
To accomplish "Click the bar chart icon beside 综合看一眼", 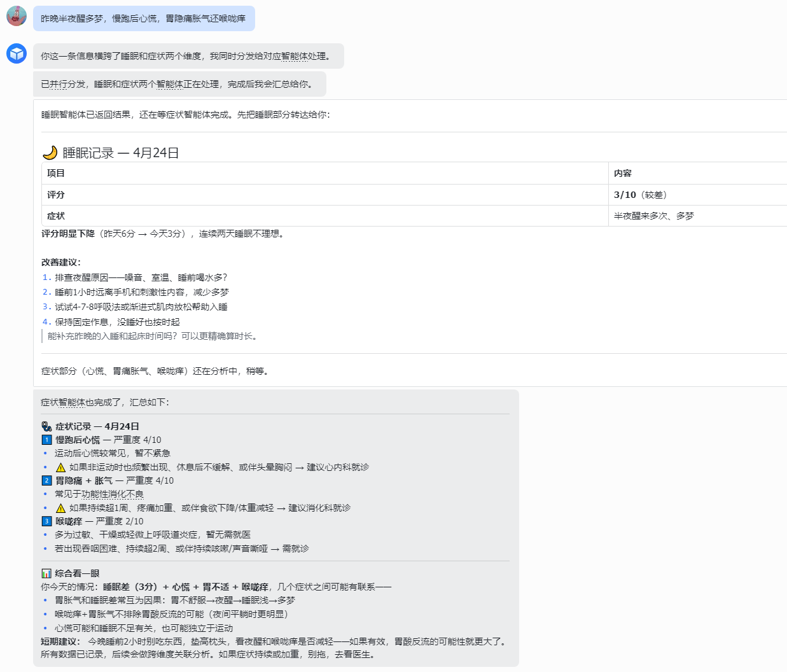I will tap(46, 573).
